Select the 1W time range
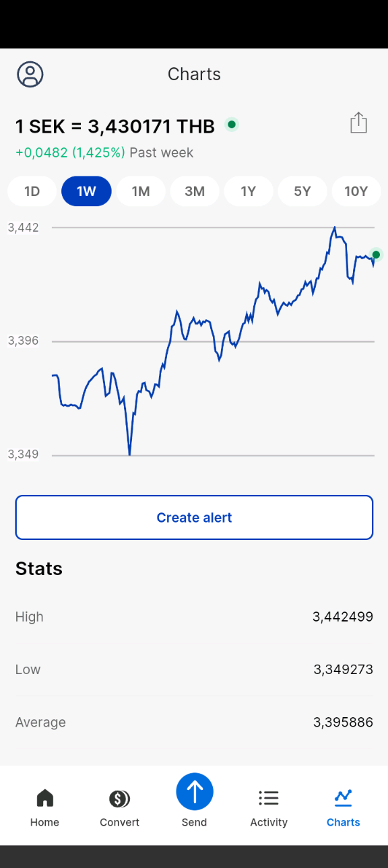Screen dimensions: 388x868 (86, 191)
